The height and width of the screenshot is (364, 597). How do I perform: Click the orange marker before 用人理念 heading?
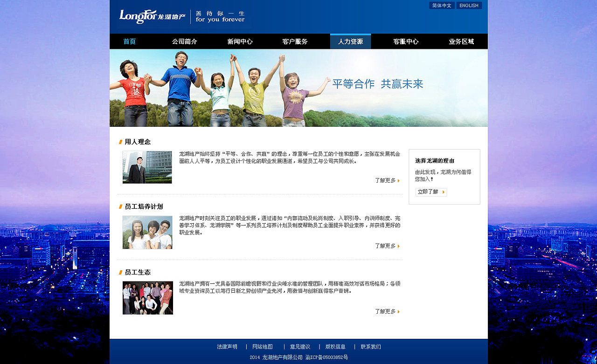click(x=119, y=142)
